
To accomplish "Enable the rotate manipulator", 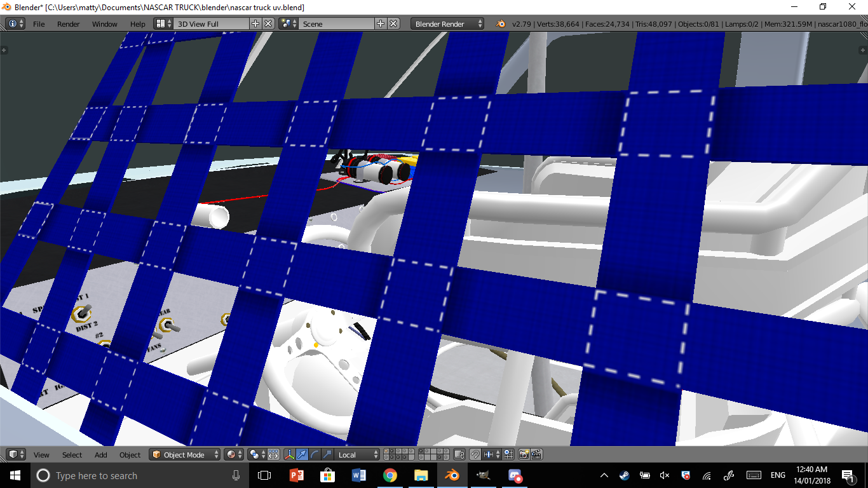I will (x=315, y=454).
